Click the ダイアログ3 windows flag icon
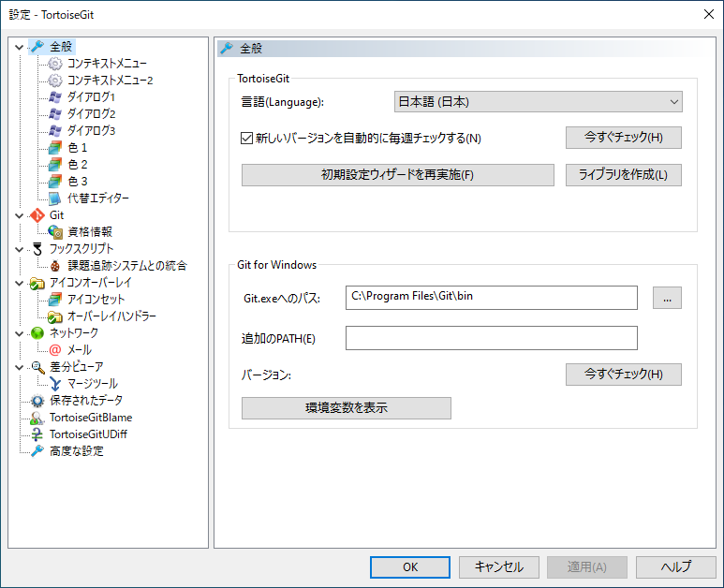 pos(55,131)
